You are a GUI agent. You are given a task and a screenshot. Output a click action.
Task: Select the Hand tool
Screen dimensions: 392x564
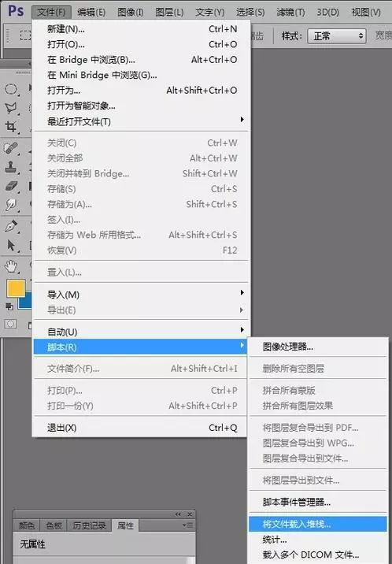tap(11, 266)
